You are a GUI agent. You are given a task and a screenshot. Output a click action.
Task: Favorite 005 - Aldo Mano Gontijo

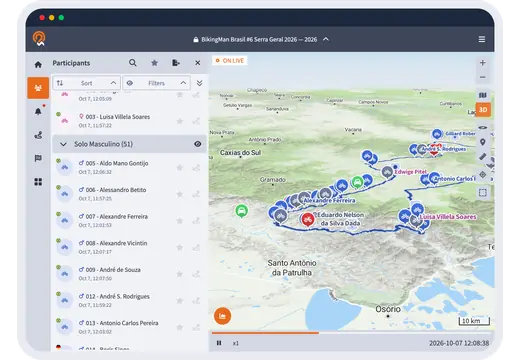pos(180,167)
